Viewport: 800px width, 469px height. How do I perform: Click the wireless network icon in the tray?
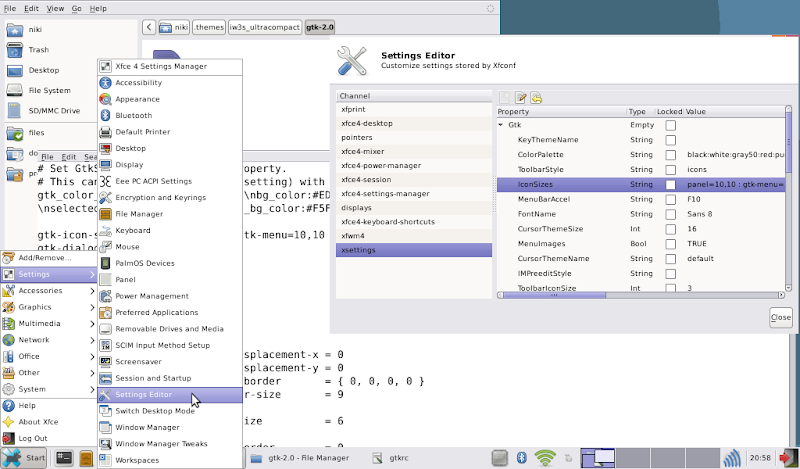coord(545,458)
